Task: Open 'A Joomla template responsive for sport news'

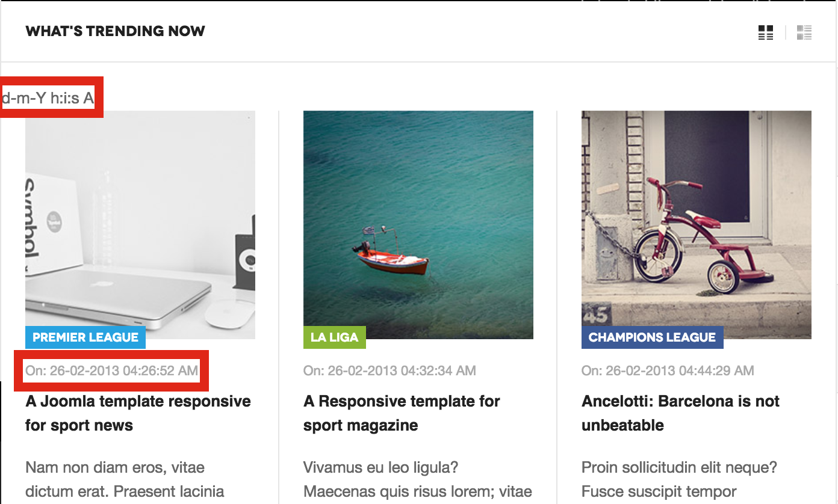Action: coord(138,413)
